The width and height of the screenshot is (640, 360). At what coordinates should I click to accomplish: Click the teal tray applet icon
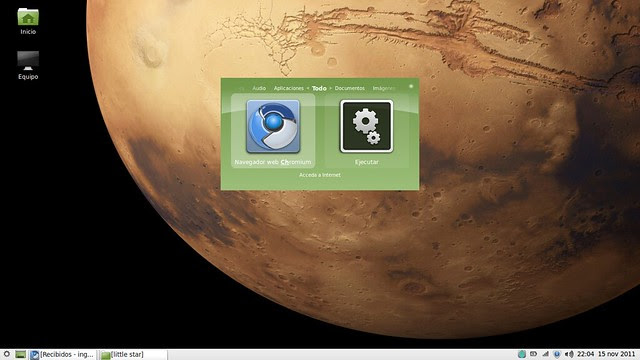pos(522,354)
